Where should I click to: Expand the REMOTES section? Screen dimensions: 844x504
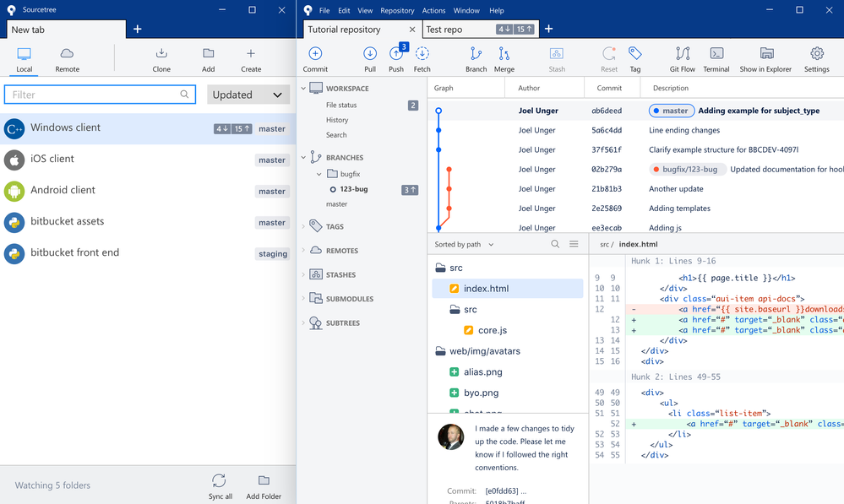[303, 251]
